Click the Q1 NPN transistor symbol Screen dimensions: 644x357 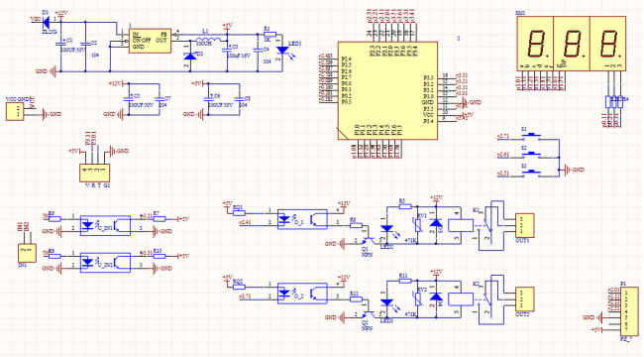tap(369, 240)
